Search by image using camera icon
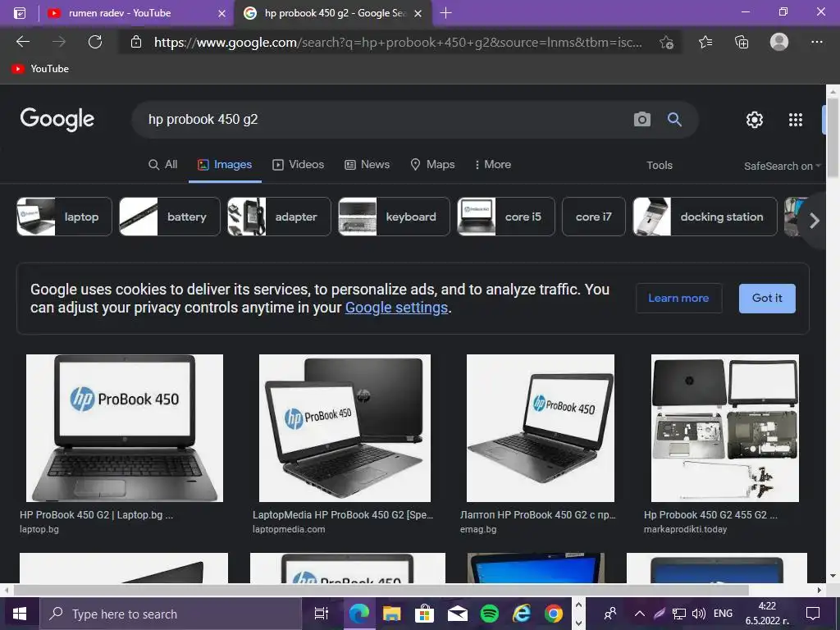 (641, 119)
